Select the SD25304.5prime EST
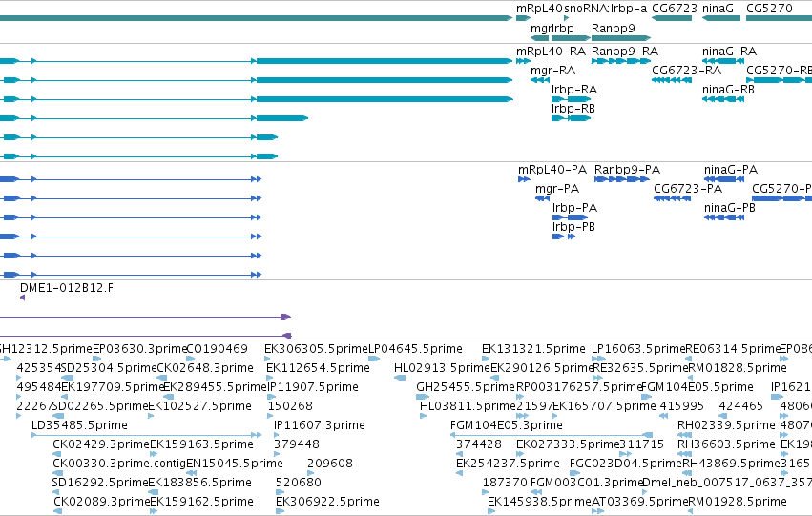This screenshot has width=812, height=516. [67, 378]
